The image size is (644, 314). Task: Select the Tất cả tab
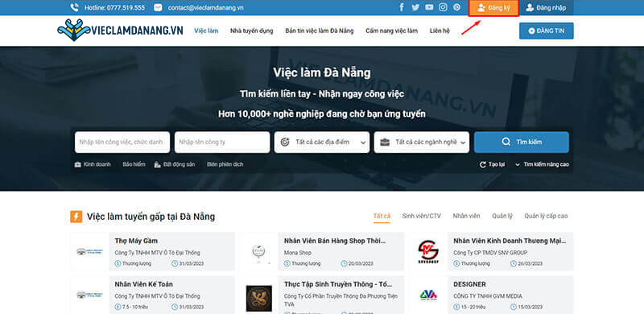382,217
